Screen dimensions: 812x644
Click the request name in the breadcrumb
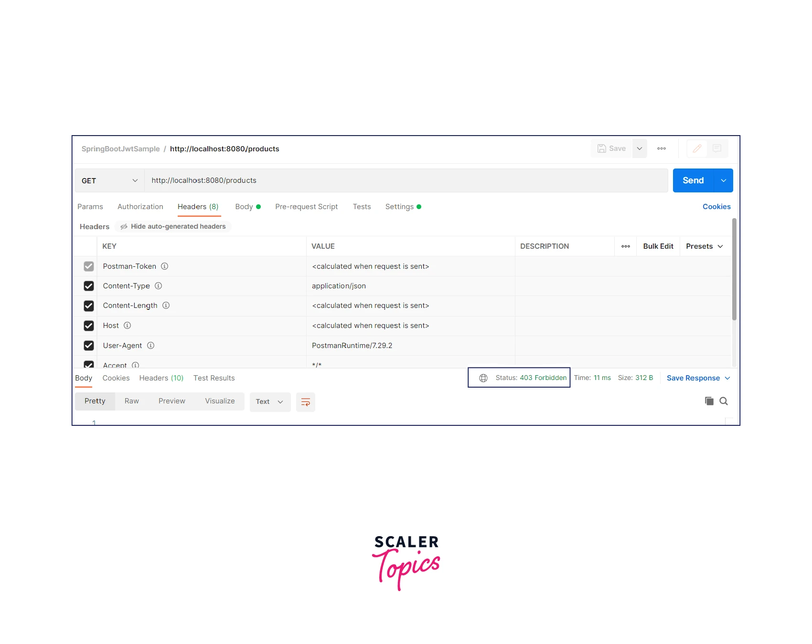224,149
